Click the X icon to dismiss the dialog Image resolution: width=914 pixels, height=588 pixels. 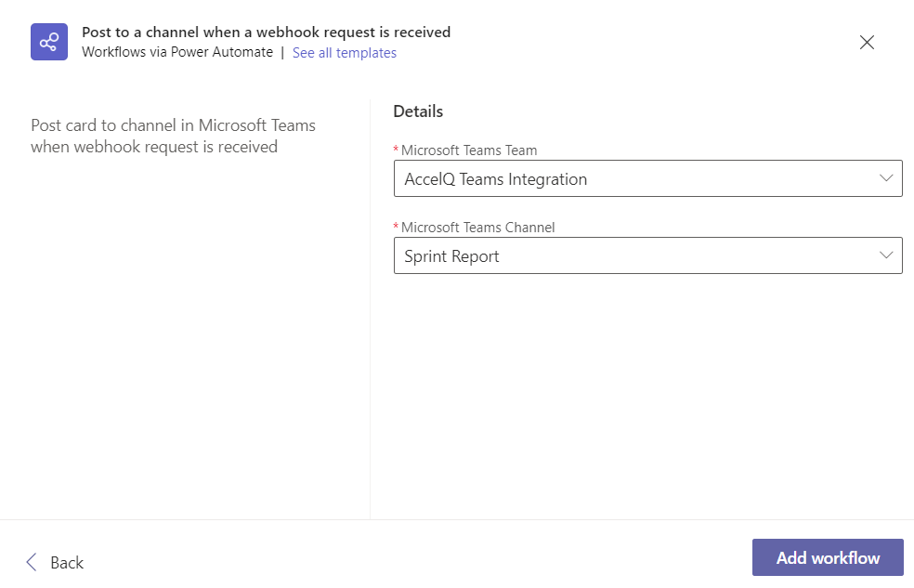(x=867, y=42)
